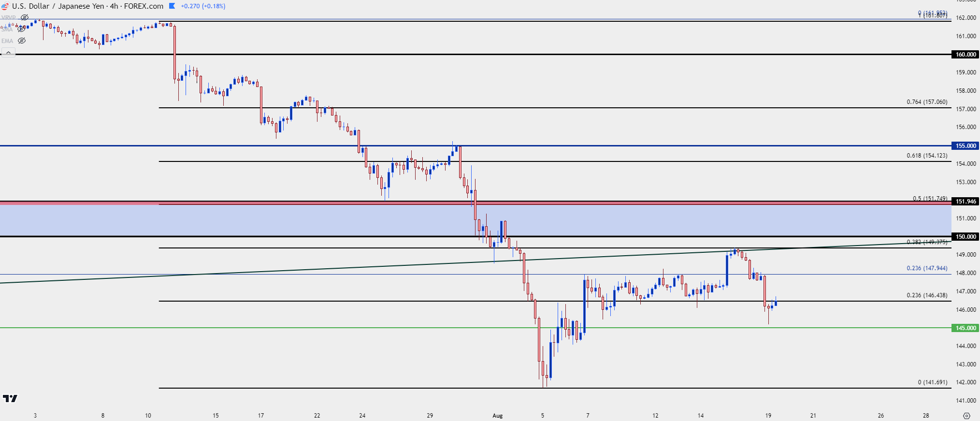Click the 0.764 (157.060) Fibonacci label
The image size is (980, 421).
tap(927, 102)
